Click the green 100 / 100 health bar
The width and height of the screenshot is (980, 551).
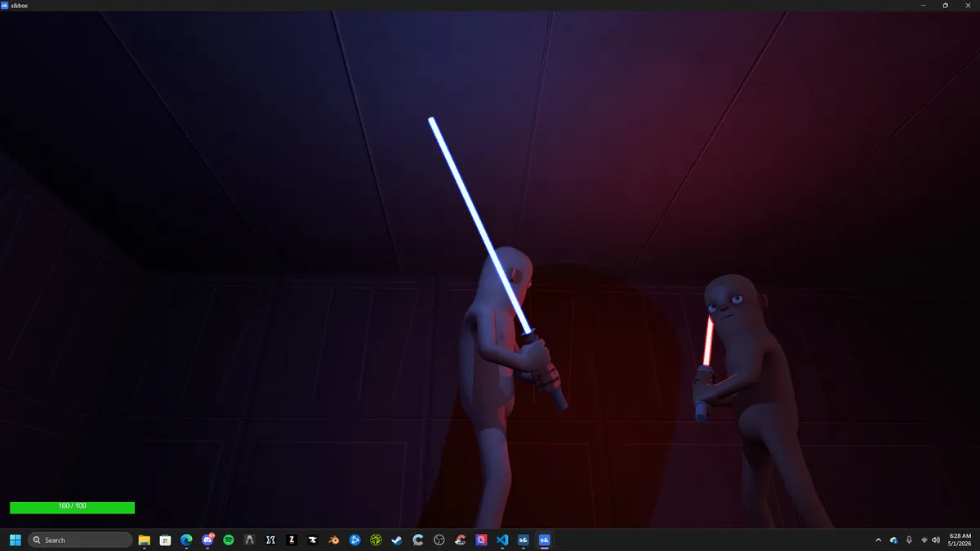[x=72, y=507]
